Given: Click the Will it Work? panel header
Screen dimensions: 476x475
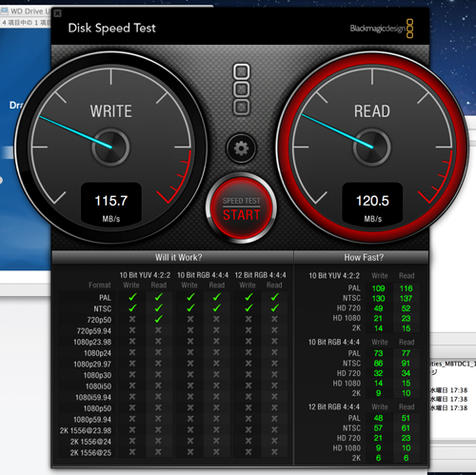Looking at the screenshot, I should pyautogui.click(x=178, y=257).
